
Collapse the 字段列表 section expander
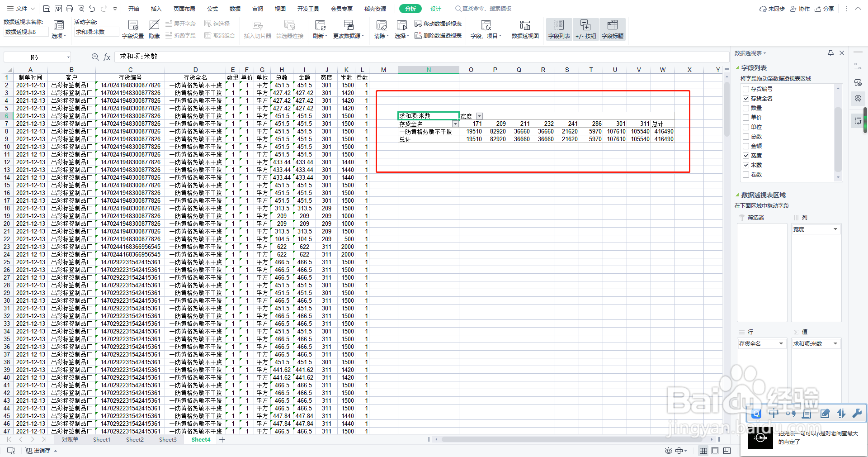pos(737,68)
